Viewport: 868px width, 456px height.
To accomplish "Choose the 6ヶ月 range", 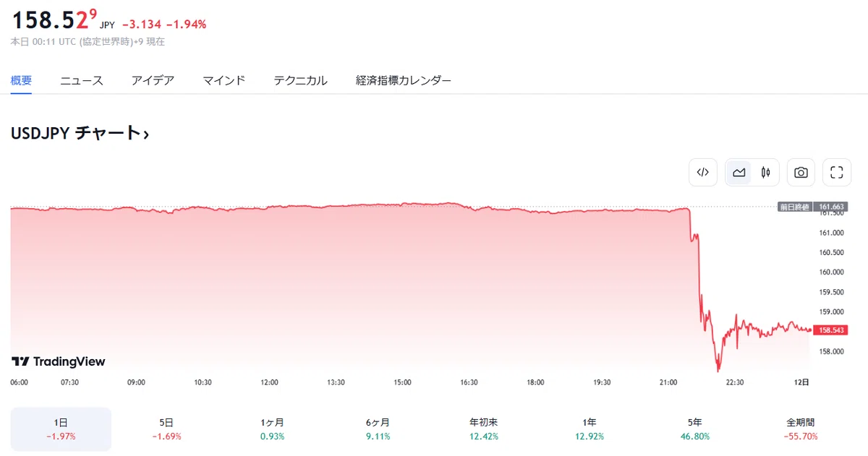I will coord(378,429).
